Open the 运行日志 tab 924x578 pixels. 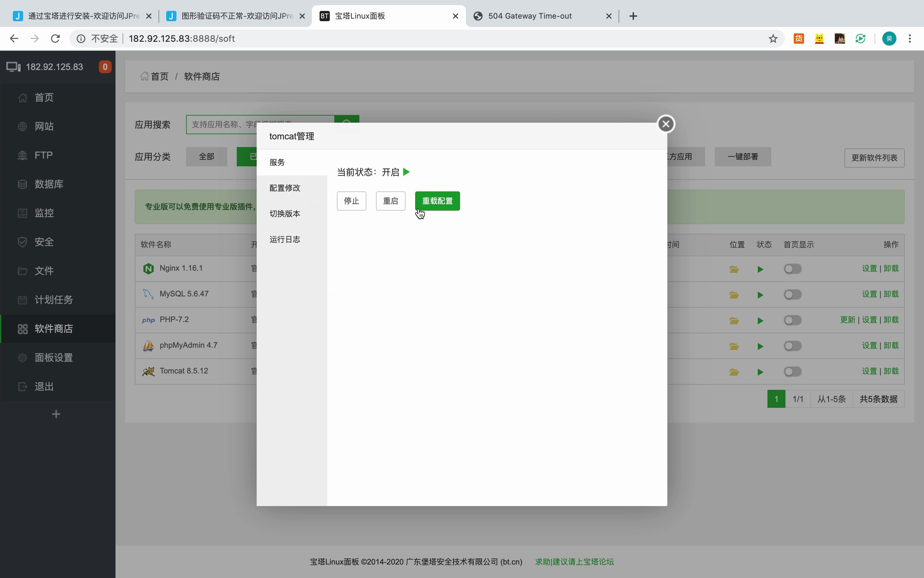[x=292, y=239]
